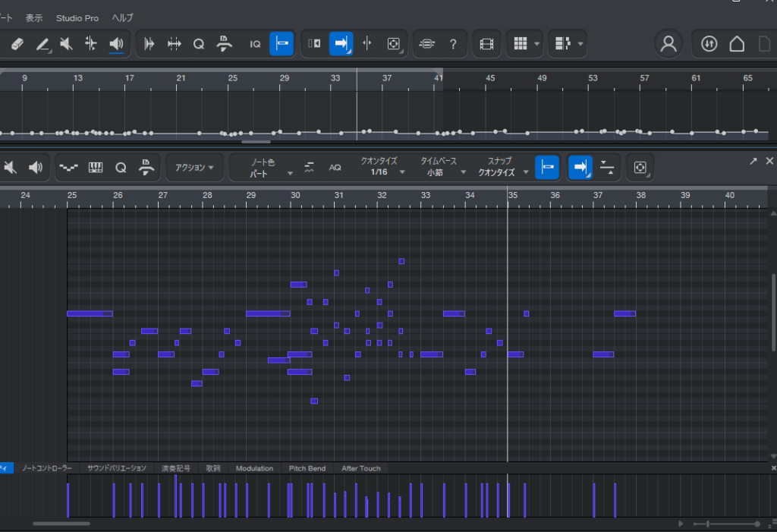
Task: Select the Modulation controller lane tab
Action: pyautogui.click(x=254, y=468)
